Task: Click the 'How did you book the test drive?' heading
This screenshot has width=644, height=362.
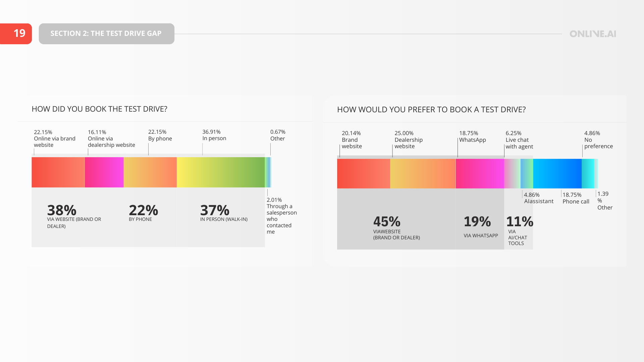Action: (99, 109)
